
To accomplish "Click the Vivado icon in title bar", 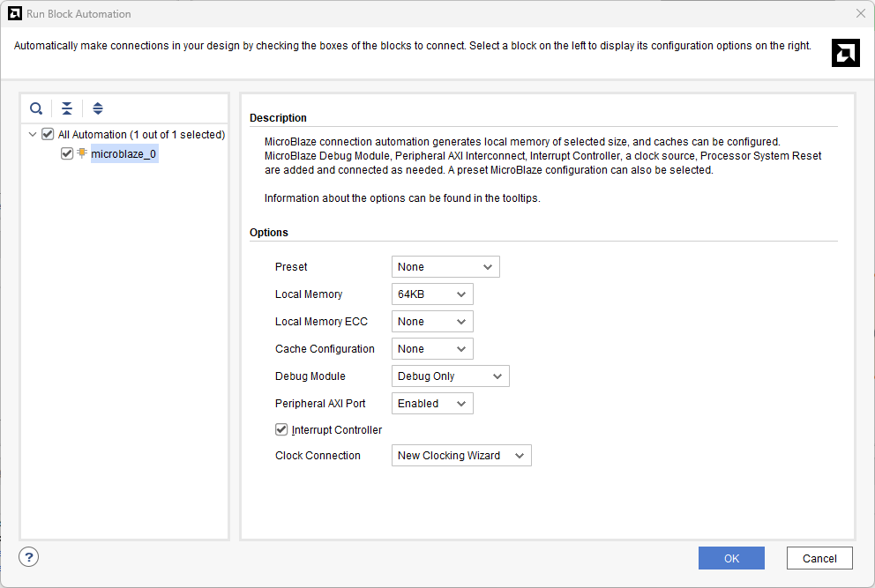I will click(14, 13).
